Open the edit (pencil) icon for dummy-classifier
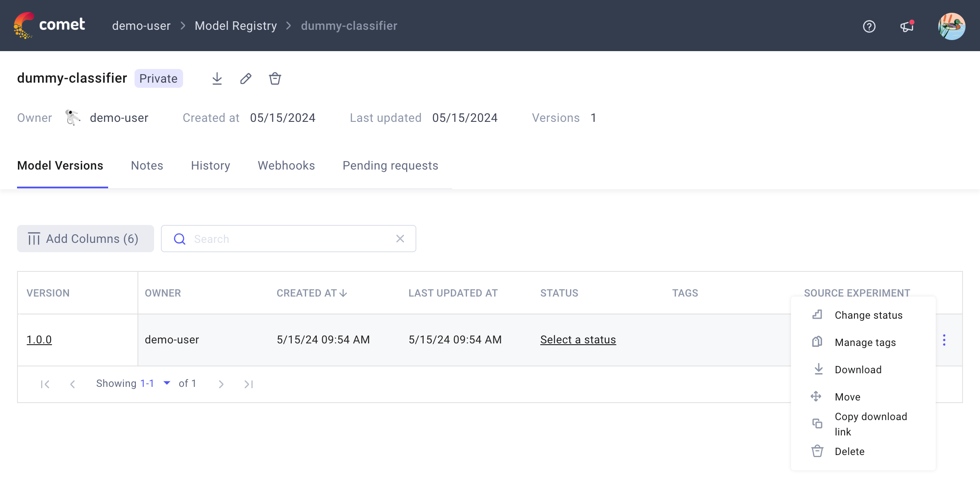Screen dimensions: 980x484 click(246, 78)
